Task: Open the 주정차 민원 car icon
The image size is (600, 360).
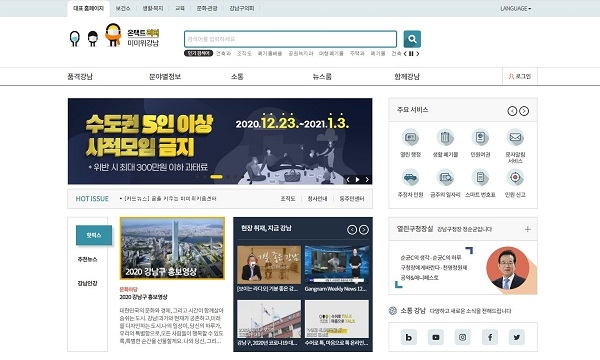Action: tap(410, 178)
